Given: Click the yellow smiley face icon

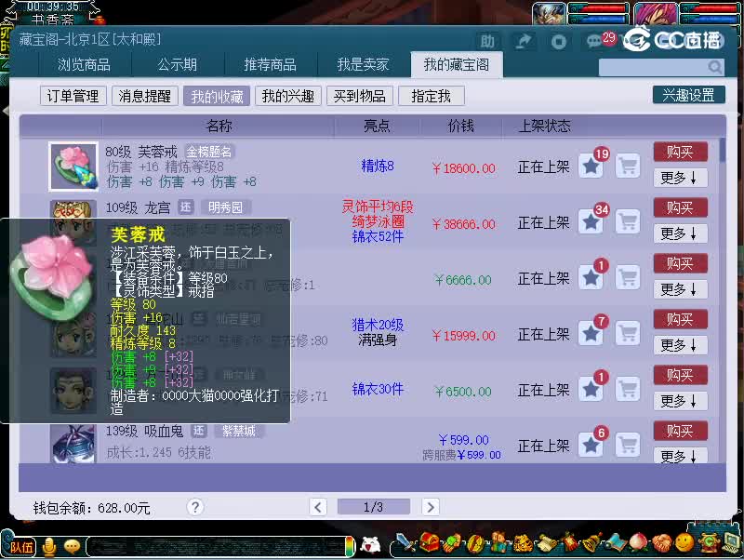Looking at the screenshot, I should click(x=684, y=541).
